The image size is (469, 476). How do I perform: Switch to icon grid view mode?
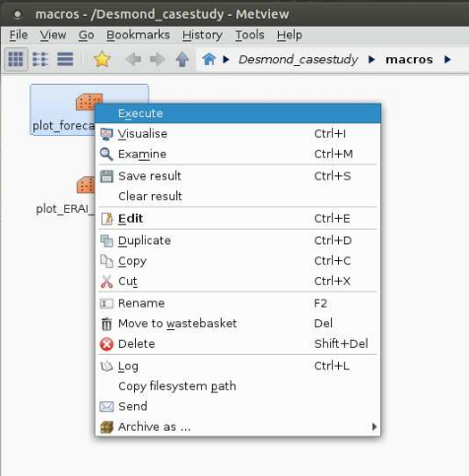(x=16, y=59)
